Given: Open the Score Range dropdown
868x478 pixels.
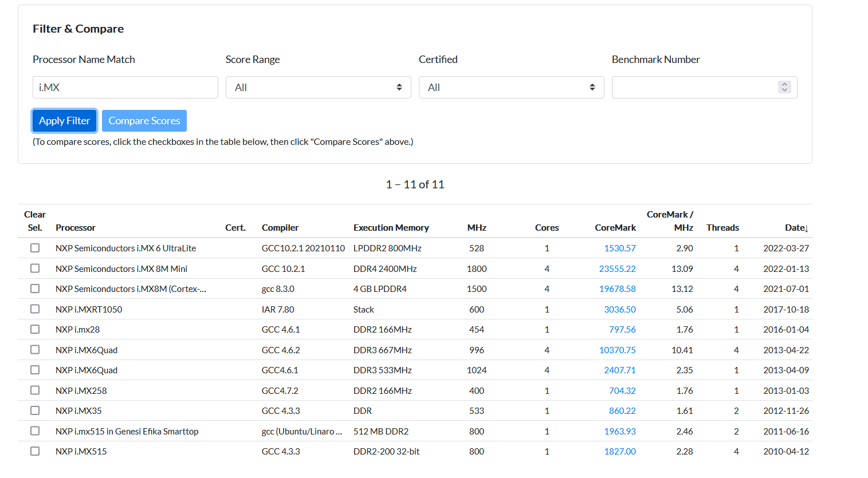Looking at the screenshot, I should click(319, 88).
